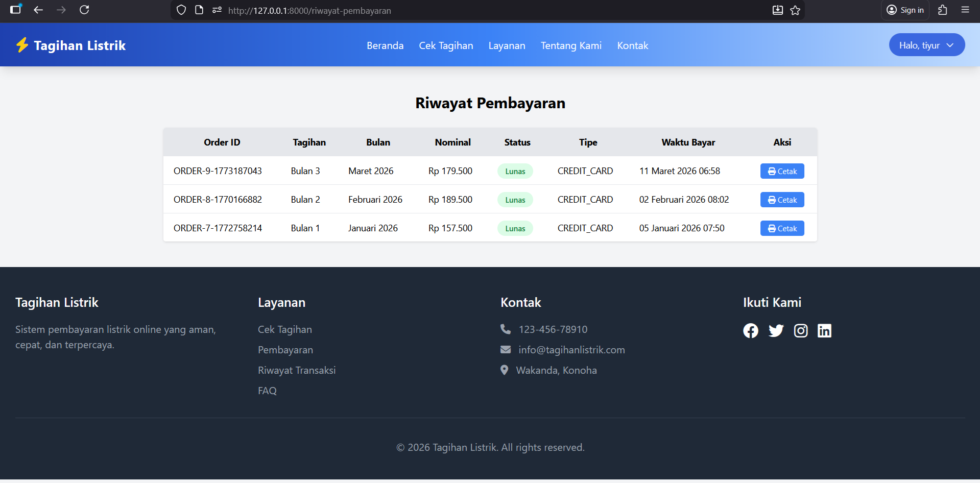Open the tab overview icon in browser
Screen dimensions: 980x483
click(x=16, y=9)
